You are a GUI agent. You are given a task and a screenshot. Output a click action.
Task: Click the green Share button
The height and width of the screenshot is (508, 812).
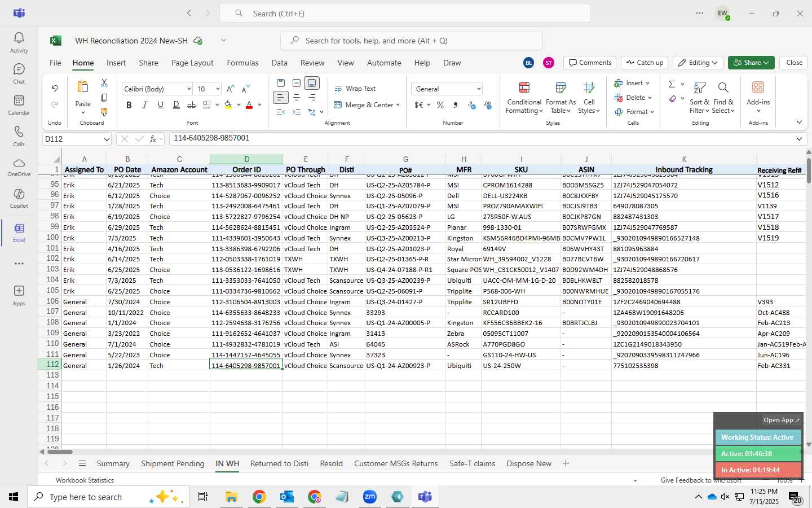tap(751, 63)
